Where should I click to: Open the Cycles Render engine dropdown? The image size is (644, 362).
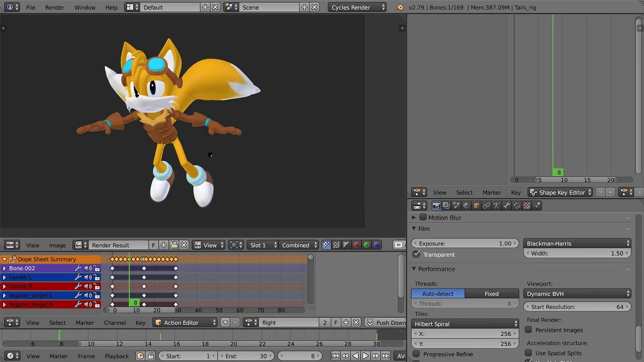click(x=358, y=8)
